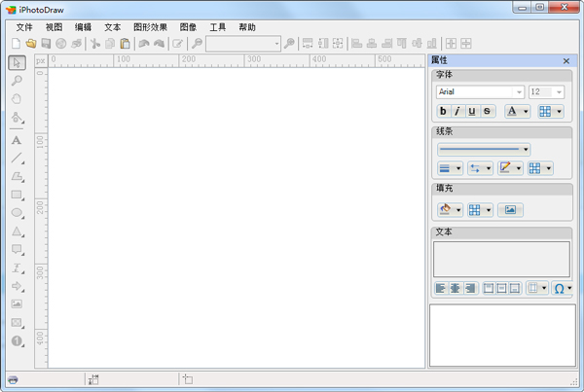Image resolution: width=584 pixels, height=392 pixels.
Task: Create a new blank document
Action: 16,44
